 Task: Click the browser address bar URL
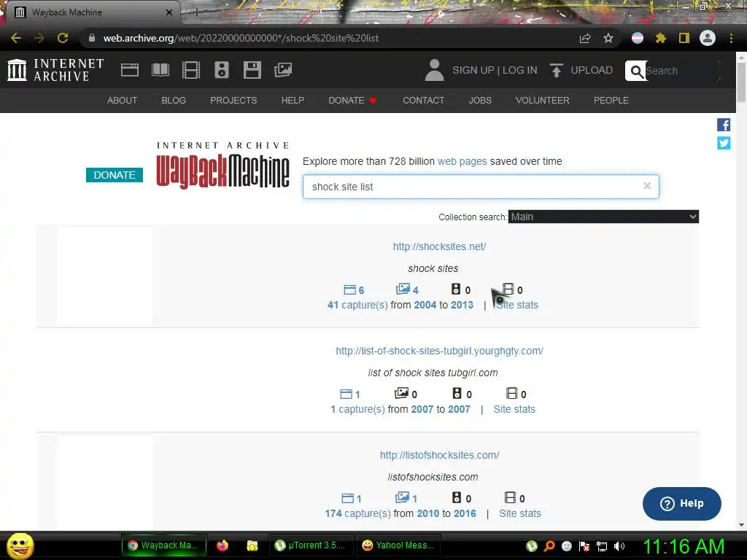pos(241,38)
